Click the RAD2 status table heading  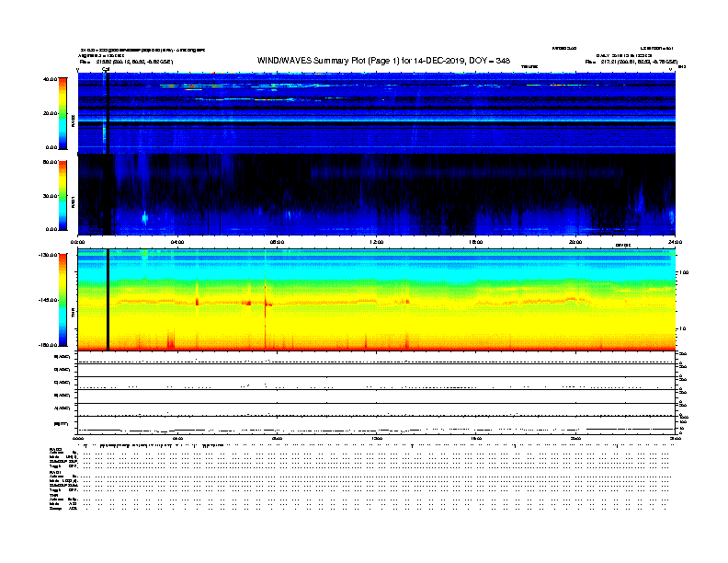(55, 450)
